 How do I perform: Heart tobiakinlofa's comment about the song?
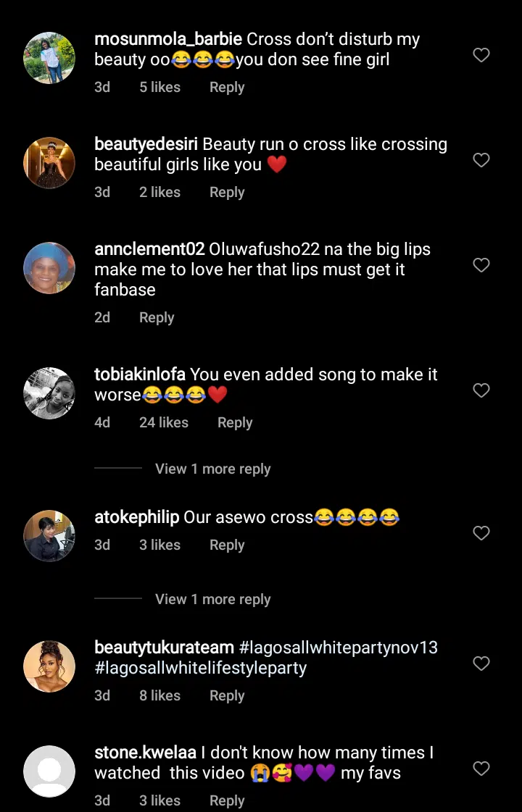[481, 390]
